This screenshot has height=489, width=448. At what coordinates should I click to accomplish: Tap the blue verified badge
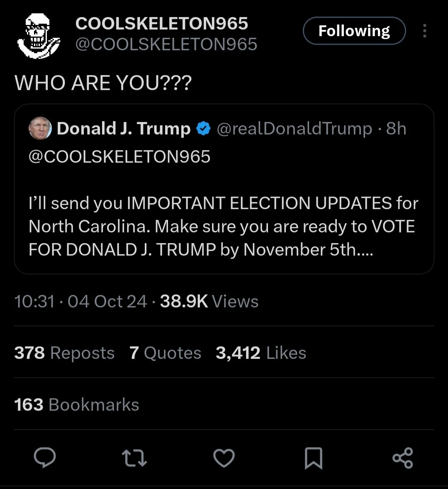pyautogui.click(x=203, y=129)
